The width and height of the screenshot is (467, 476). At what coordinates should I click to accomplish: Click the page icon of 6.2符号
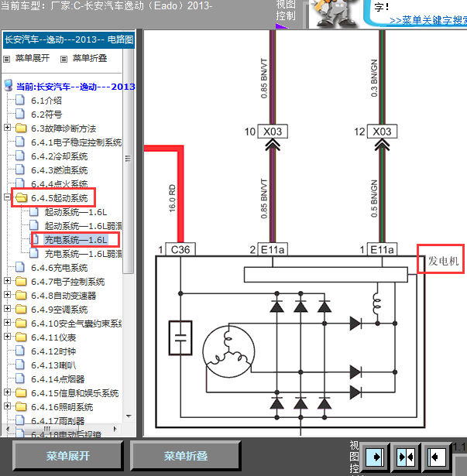point(20,114)
